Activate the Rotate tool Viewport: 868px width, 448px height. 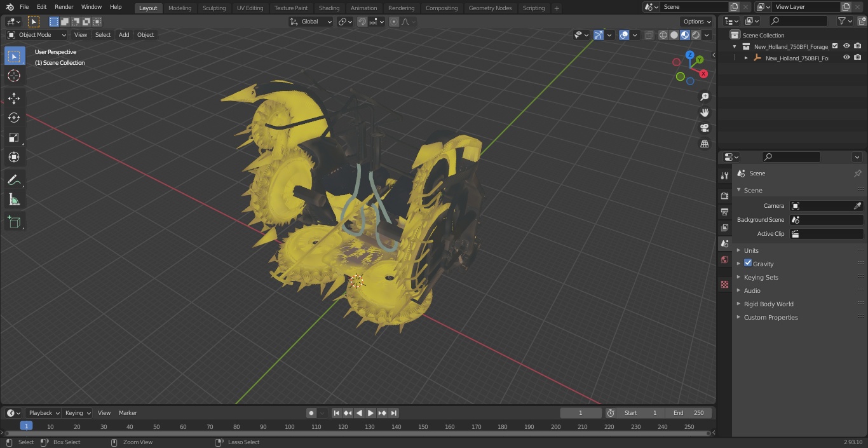coord(14,118)
